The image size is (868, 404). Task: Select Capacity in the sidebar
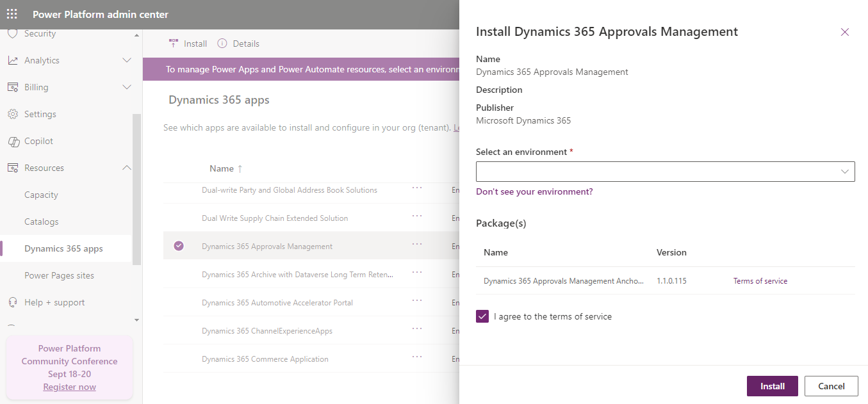[x=40, y=194]
